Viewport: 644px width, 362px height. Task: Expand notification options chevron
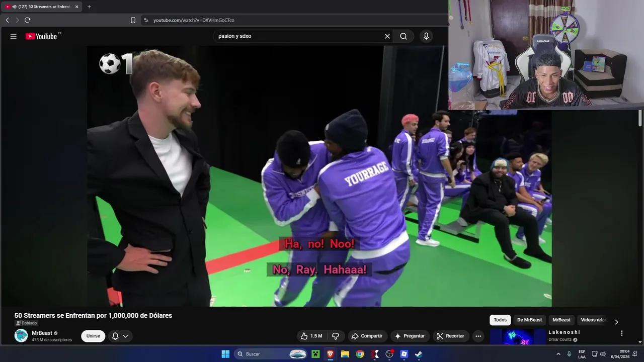click(x=125, y=336)
